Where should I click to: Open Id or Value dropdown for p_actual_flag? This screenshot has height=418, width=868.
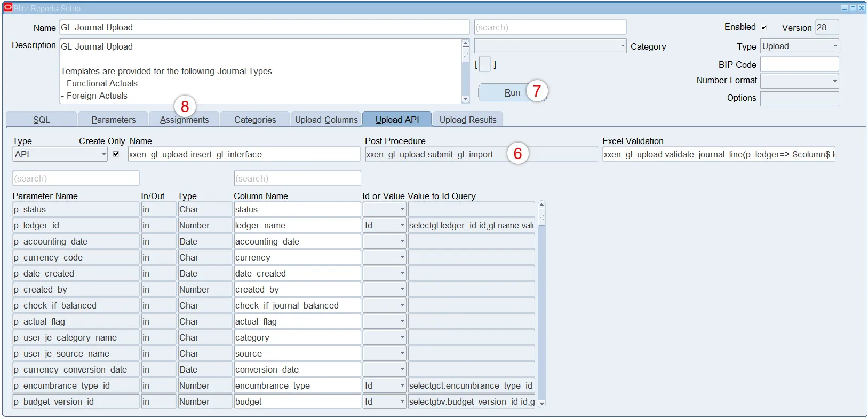pos(402,322)
